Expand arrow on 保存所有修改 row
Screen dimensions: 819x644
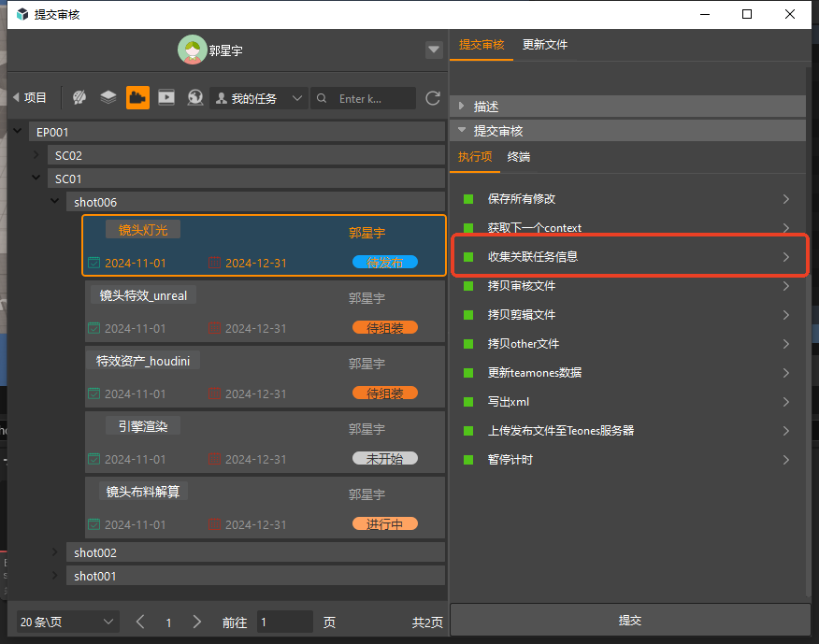[786, 199]
